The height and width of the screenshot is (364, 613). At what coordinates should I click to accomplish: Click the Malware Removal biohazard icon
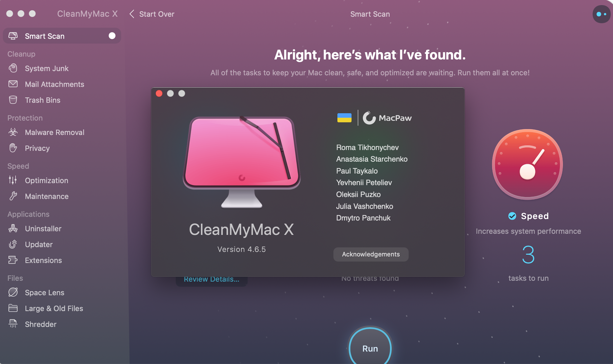click(x=13, y=132)
